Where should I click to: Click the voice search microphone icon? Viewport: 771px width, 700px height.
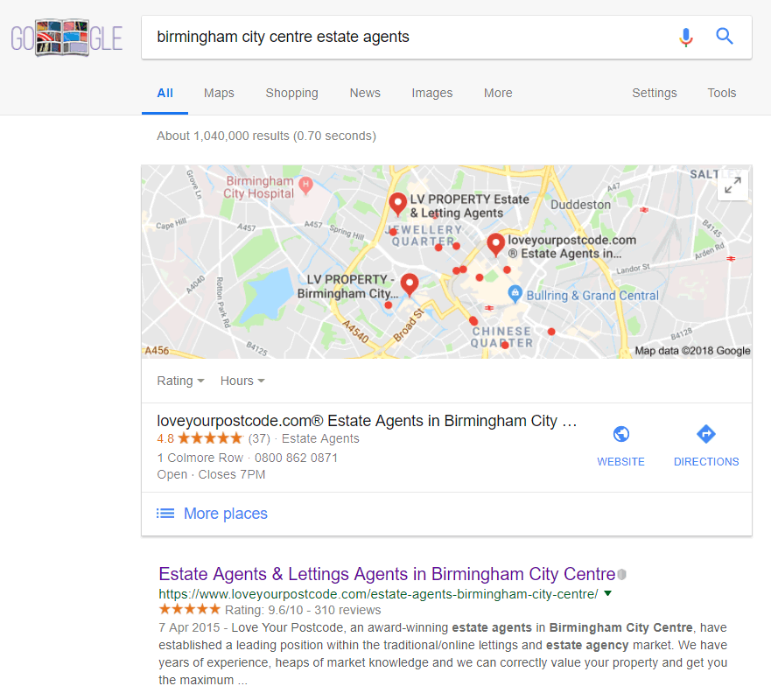coord(686,37)
